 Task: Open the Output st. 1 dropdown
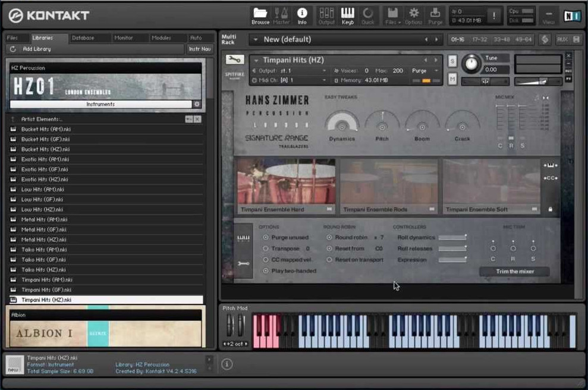[325, 71]
